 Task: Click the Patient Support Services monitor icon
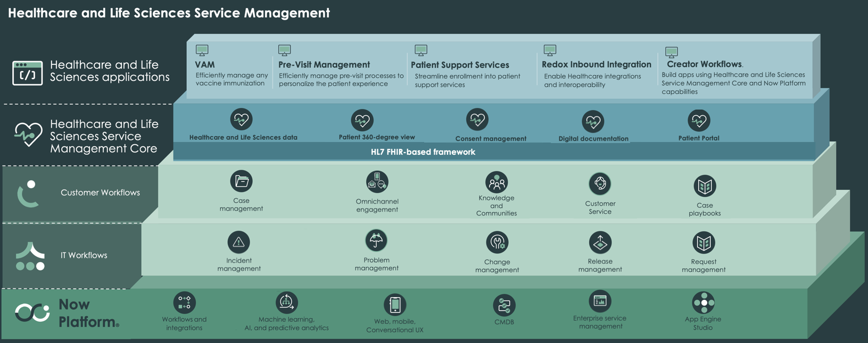click(x=421, y=51)
